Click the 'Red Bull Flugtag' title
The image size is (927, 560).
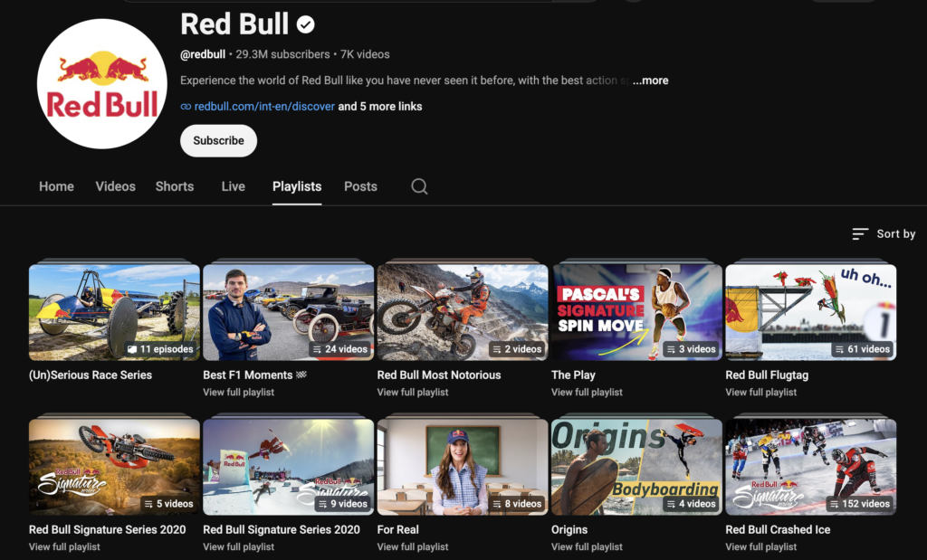(767, 375)
